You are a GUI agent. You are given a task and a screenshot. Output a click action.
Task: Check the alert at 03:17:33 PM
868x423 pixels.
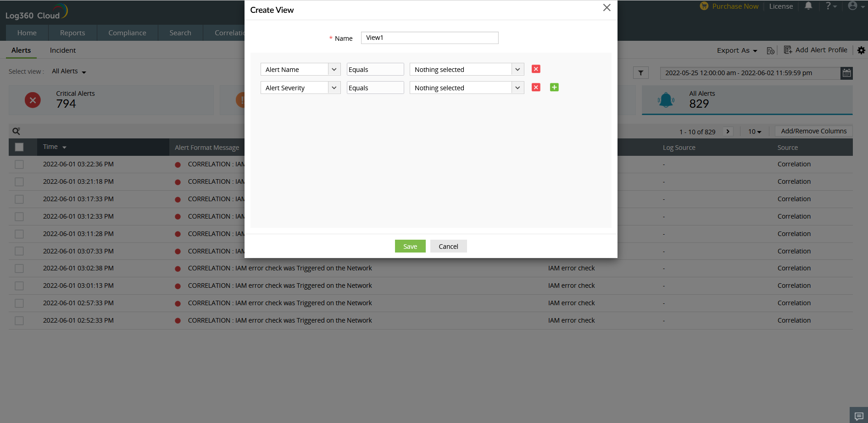19,199
